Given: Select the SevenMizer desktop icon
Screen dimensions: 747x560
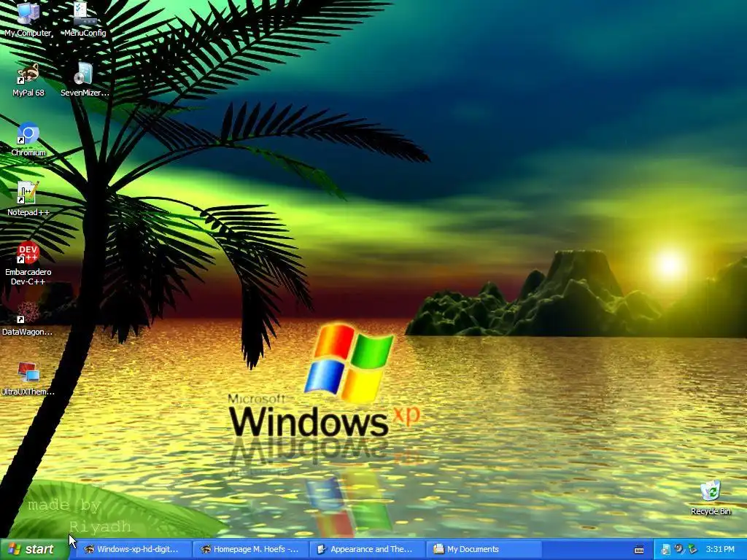Looking at the screenshot, I should [85, 79].
